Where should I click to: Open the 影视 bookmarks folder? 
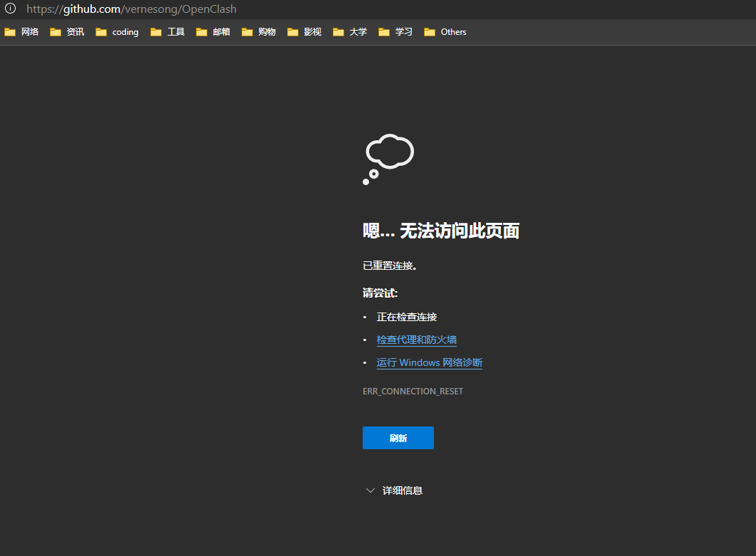pyautogui.click(x=313, y=31)
